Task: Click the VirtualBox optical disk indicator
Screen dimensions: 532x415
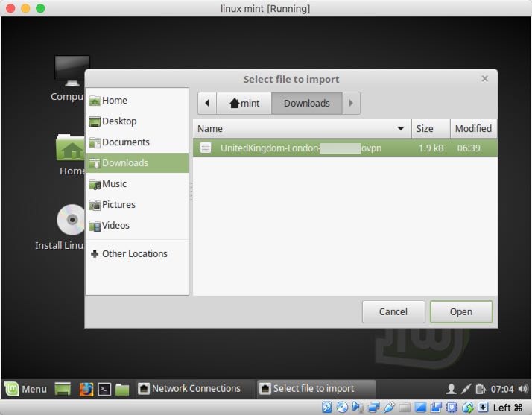Action: [342, 407]
